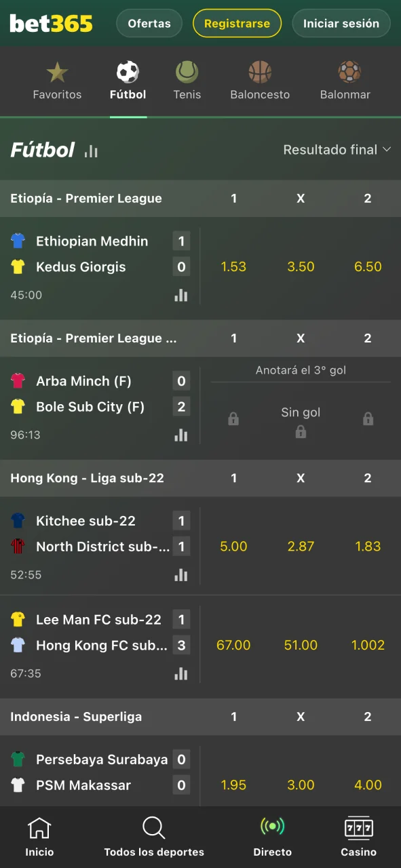Screen dimensions: 401x868
Task: Open statistics for the Lee Man FC match
Action: tap(181, 673)
